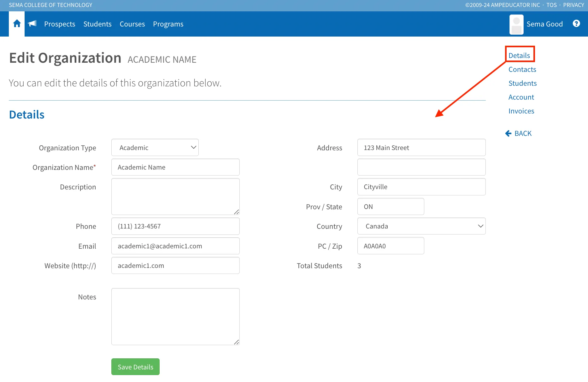Focus the first Address line field

click(x=421, y=148)
